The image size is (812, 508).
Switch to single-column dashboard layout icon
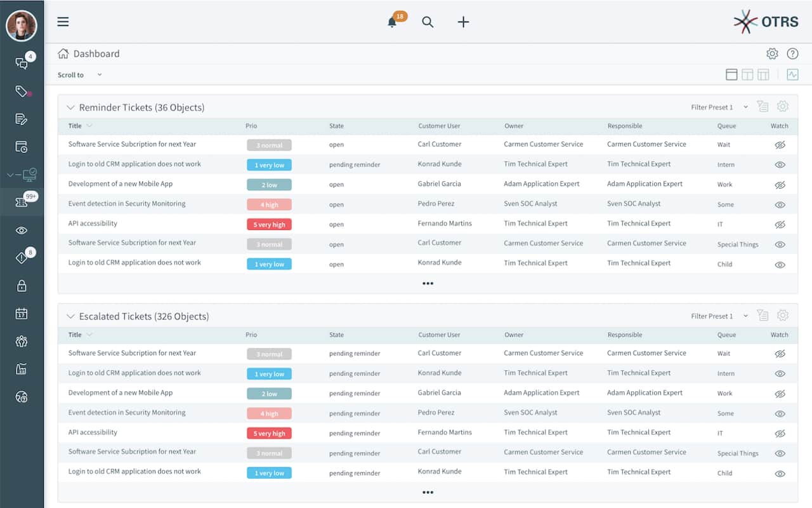(731, 74)
